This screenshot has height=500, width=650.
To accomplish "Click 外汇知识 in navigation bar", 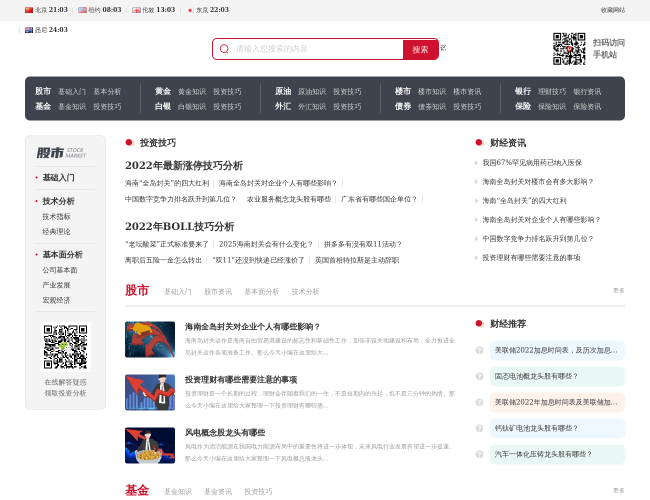I will pos(312,107).
